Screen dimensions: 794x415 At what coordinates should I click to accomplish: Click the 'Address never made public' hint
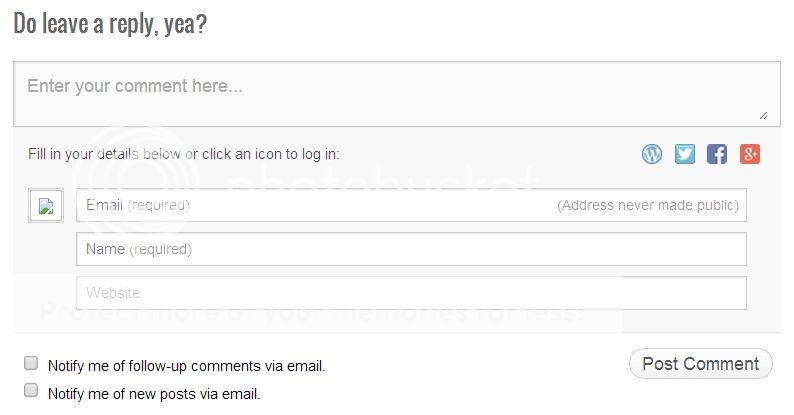[x=648, y=205]
